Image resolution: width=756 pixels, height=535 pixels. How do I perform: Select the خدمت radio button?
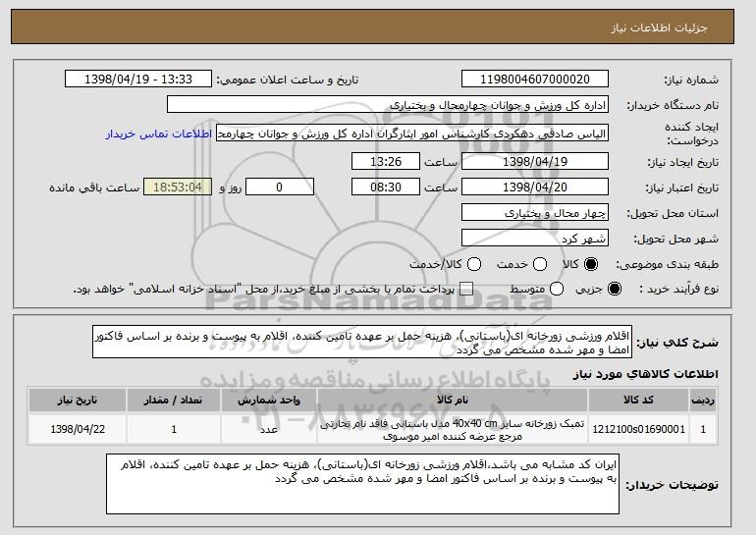coord(540,264)
